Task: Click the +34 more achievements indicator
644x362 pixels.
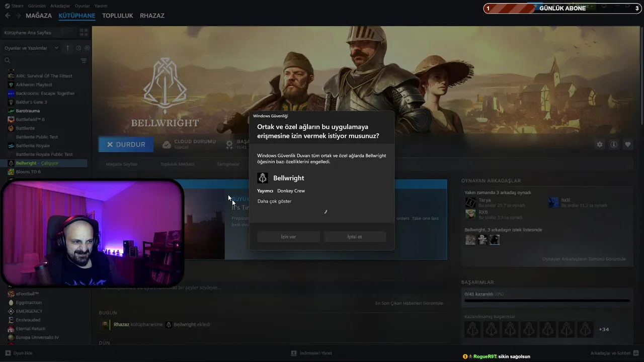Action: point(604,329)
